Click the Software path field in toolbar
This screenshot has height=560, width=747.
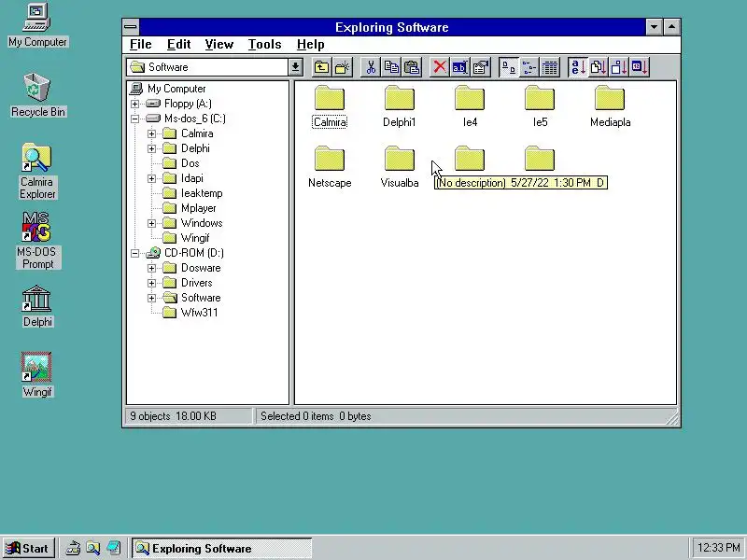click(x=207, y=67)
